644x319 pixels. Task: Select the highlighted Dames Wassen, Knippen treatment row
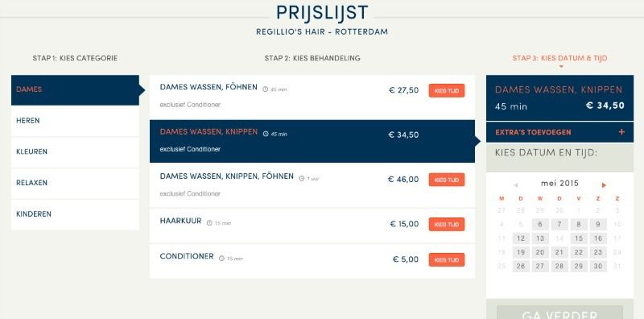312,142
